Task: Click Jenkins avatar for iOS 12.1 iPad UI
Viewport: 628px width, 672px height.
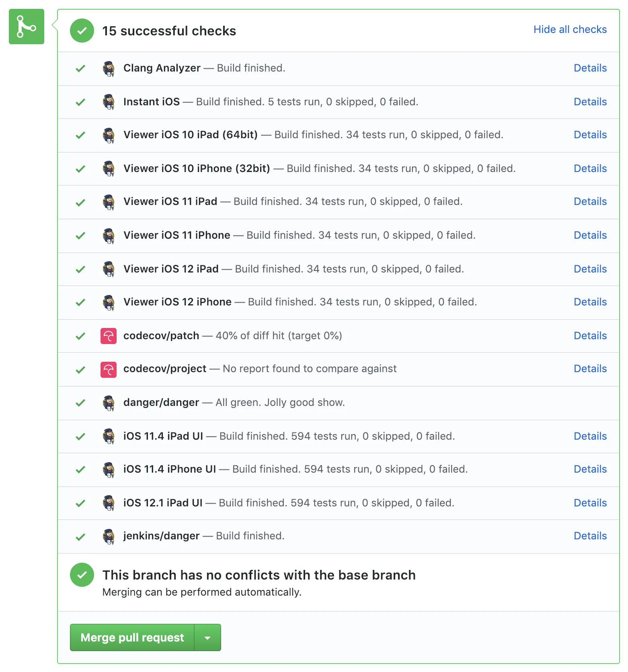Action: point(109,503)
